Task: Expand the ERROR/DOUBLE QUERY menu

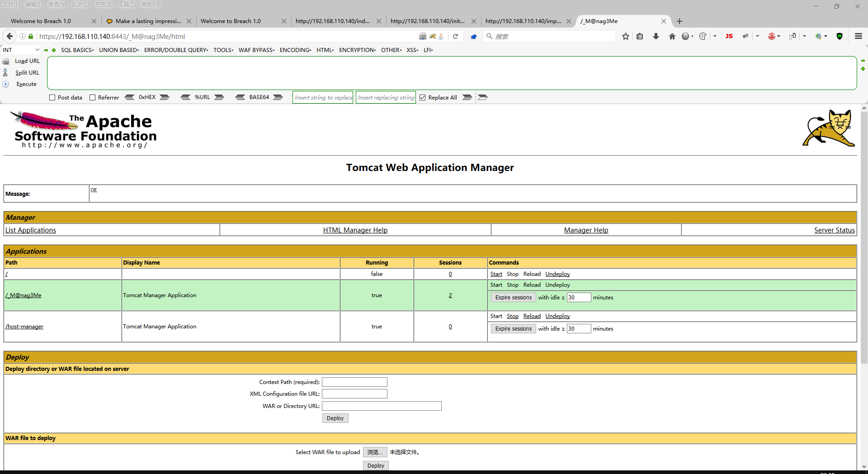Action: coord(176,50)
